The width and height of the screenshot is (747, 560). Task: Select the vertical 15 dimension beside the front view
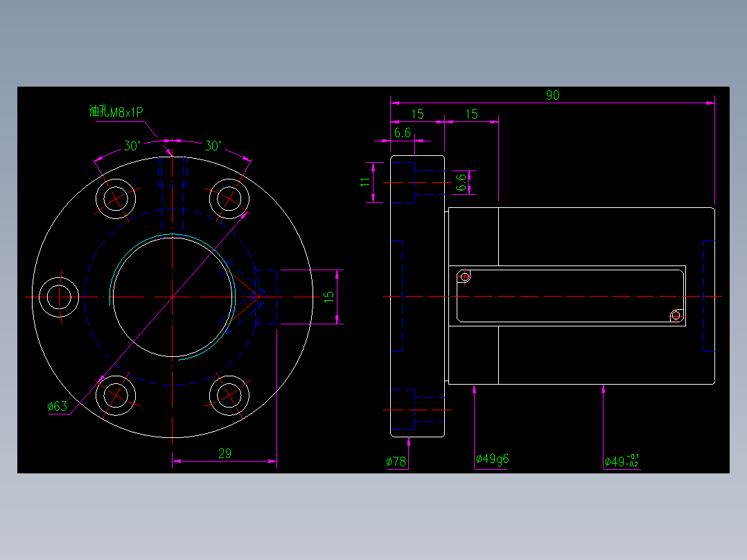328,297
